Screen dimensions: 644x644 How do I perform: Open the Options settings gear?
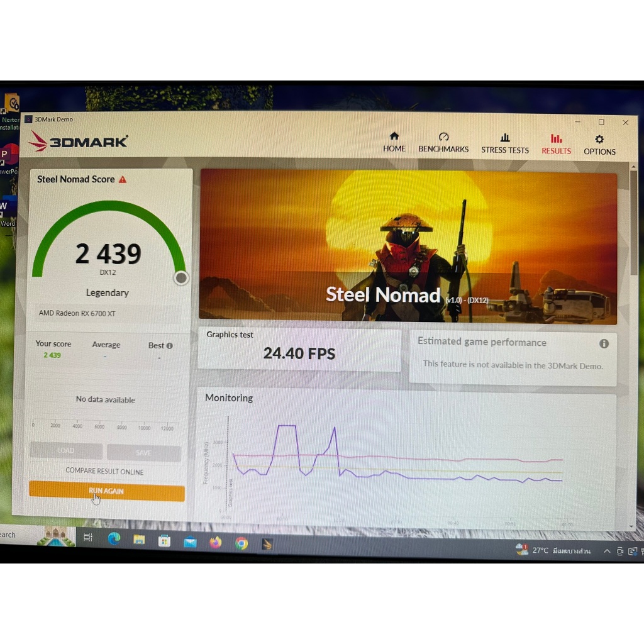point(599,145)
